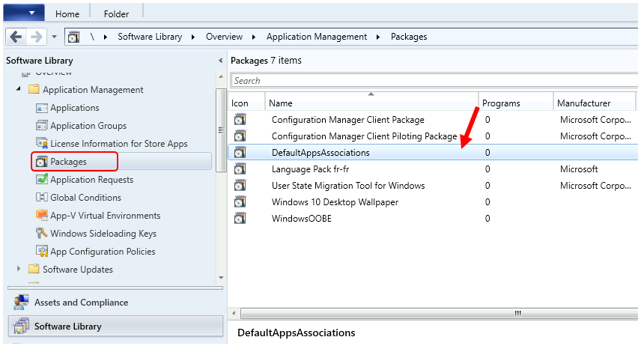The image size is (644, 349).
Task: Click Software Library in breadcrumb path
Action: (x=150, y=37)
